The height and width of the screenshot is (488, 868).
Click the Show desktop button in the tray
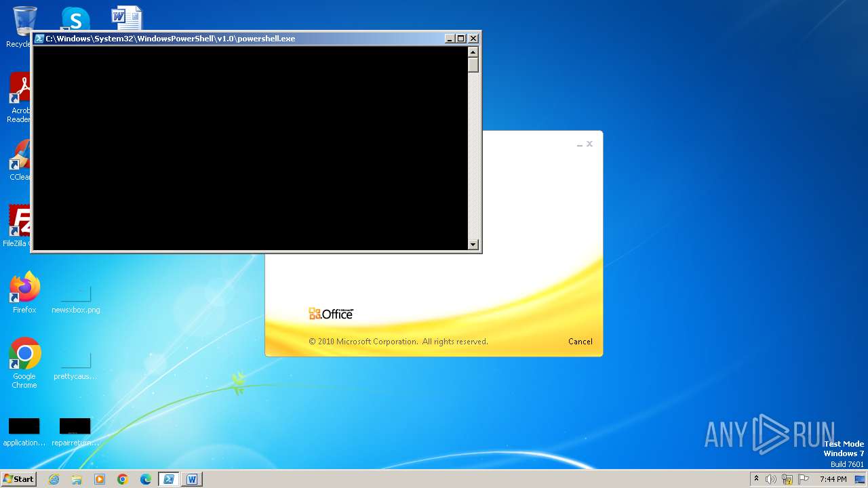tap(860, 479)
